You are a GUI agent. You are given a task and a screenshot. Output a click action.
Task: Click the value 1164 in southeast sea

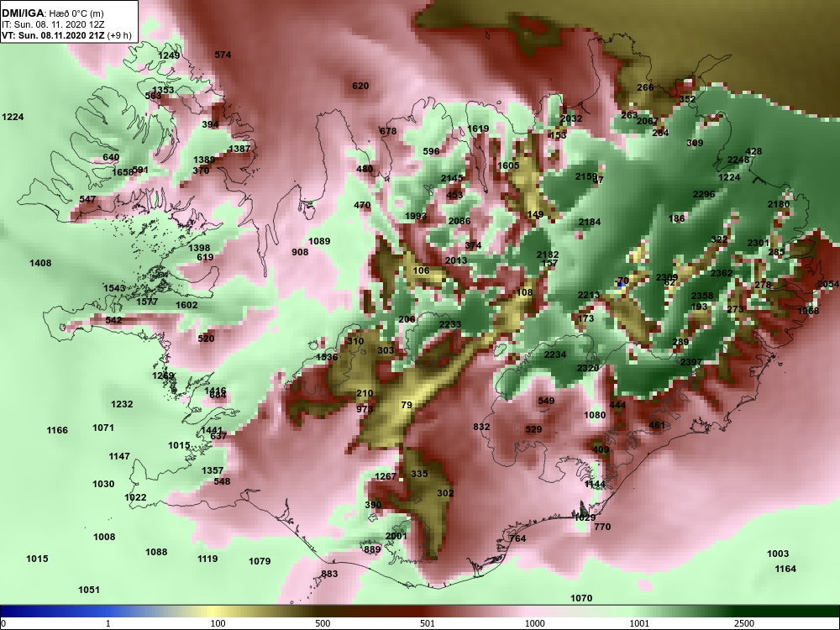(785, 569)
